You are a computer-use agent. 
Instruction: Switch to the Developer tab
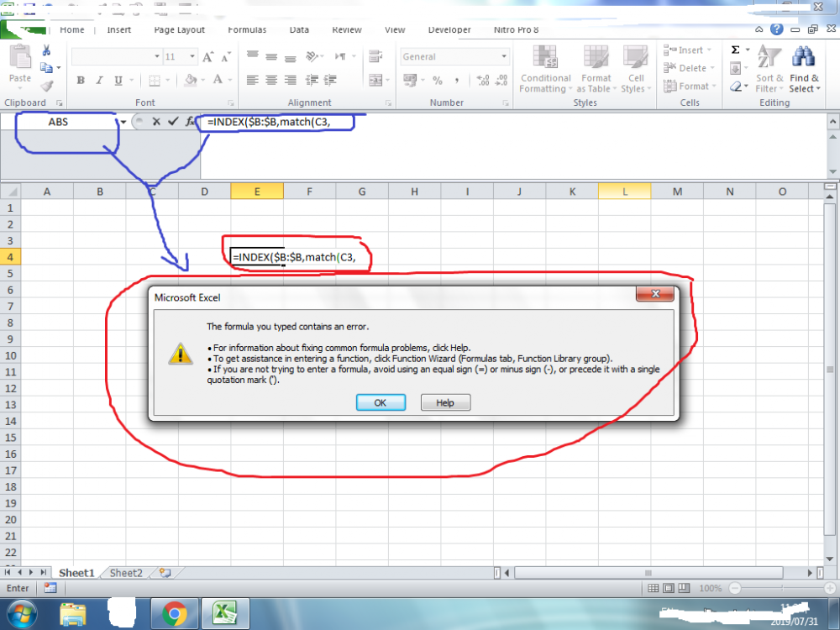pyautogui.click(x=449, y=30)
